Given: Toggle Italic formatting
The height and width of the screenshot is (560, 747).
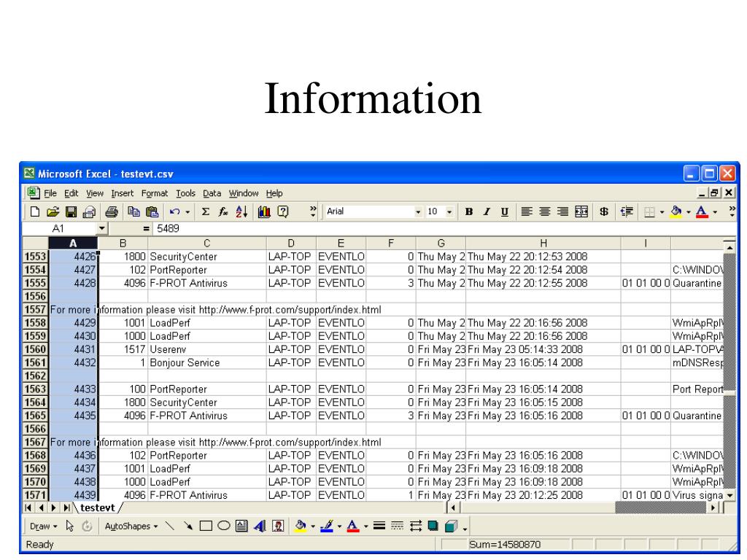Looking at the screenshot, I should pos(487,212).
